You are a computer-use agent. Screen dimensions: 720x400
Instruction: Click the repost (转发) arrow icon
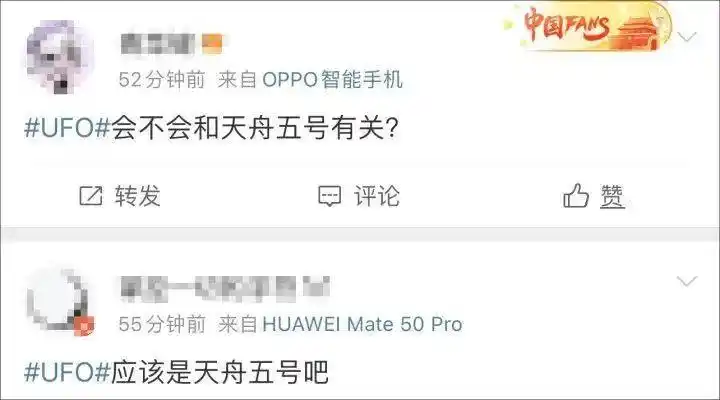(x=90, y=196)
